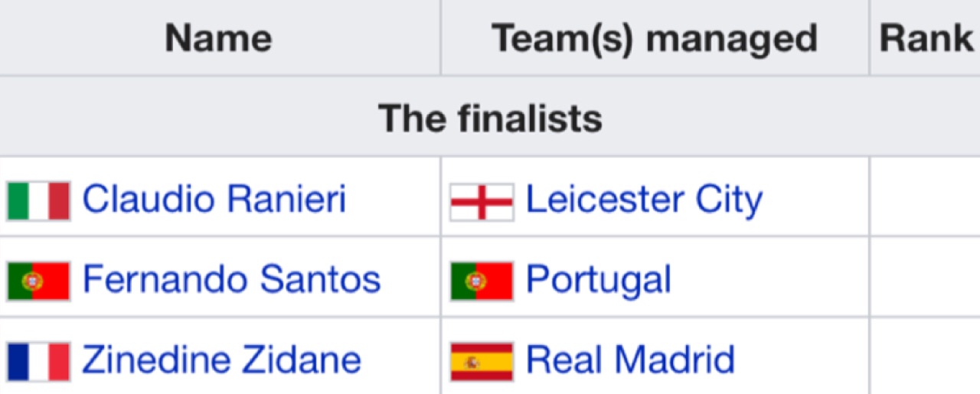Open the Claudio Ranieri link
Image resolution: width=980 pixels, height=394 pixels.
[214, 199]
